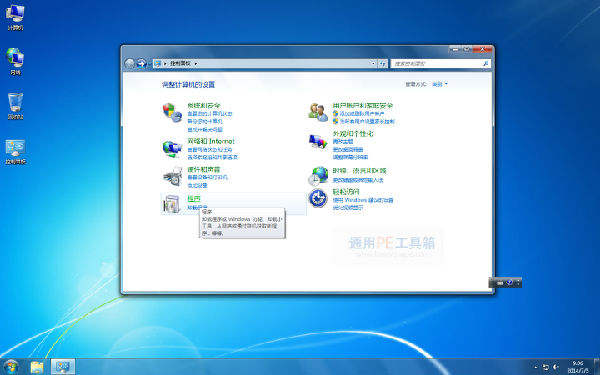Open the Hardware and Sound printer icon
Image resolution: width=600 pixels, height=375 pixels.
(172, 176)
